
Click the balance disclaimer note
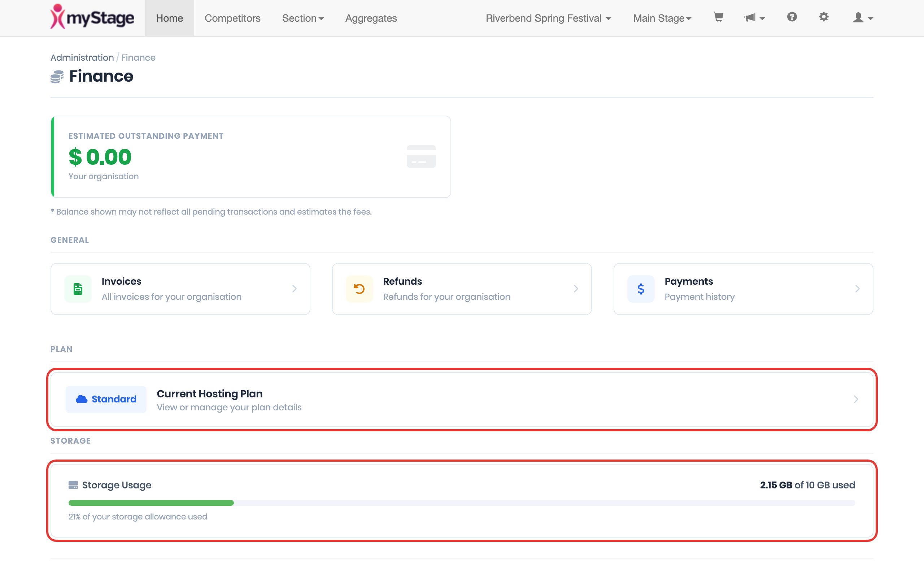pyautogui.click(x=211, y=212)
